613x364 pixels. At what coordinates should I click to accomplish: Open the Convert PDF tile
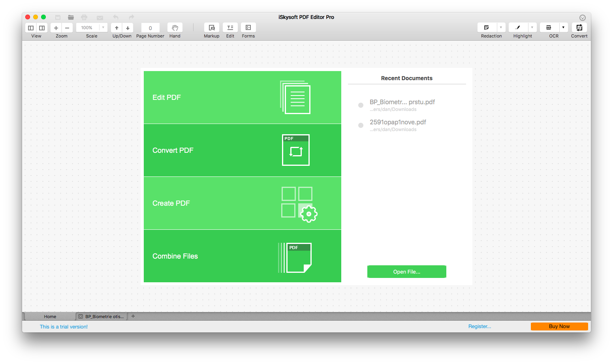243,150
